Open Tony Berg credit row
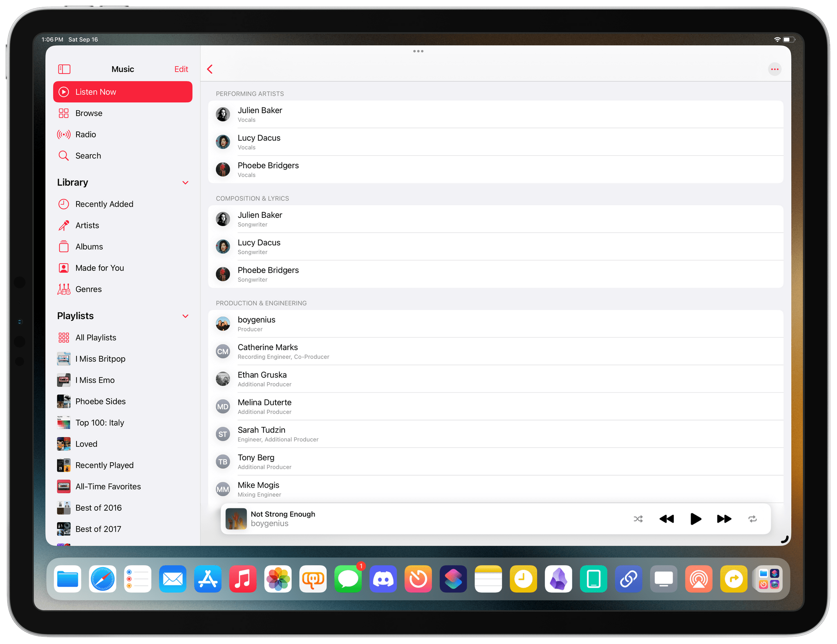837x644 pixels. pyautogui.click(x=496, y=462)
